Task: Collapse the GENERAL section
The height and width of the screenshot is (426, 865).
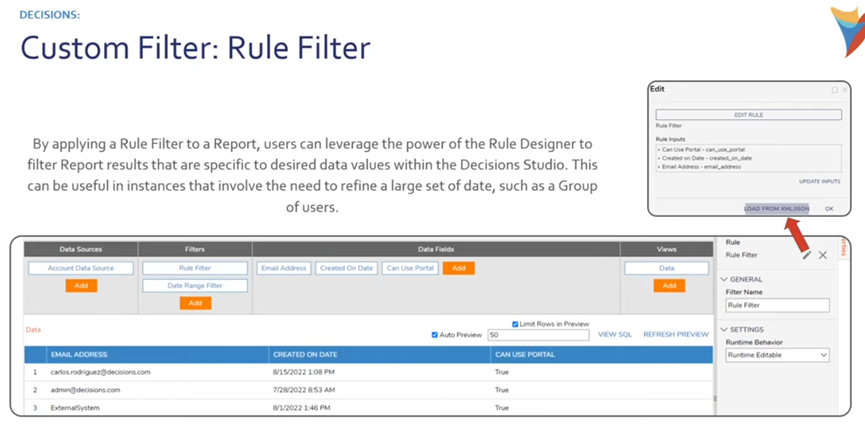Action: [724, 279]
